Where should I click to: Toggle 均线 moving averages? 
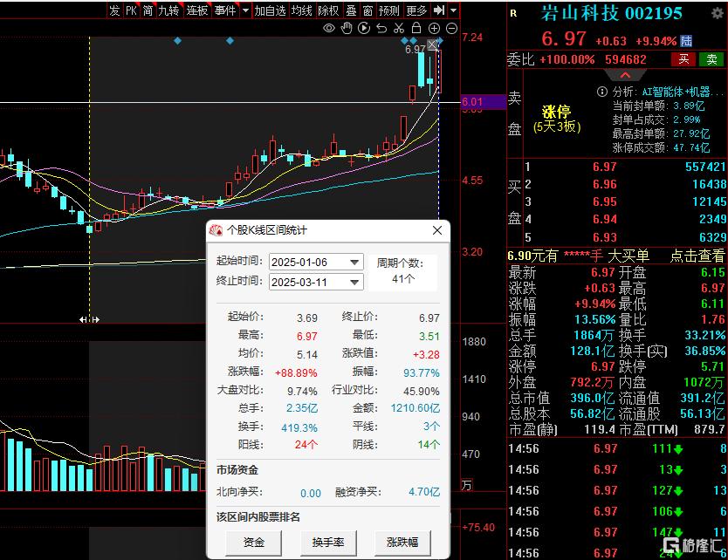click(302, 10)
